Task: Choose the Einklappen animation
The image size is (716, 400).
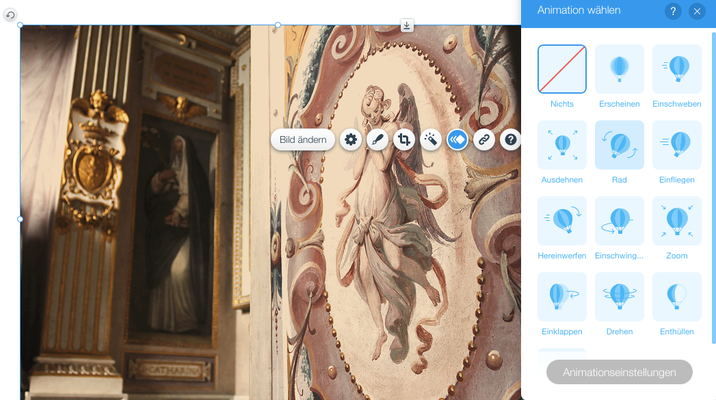Action: click(562, 296)
